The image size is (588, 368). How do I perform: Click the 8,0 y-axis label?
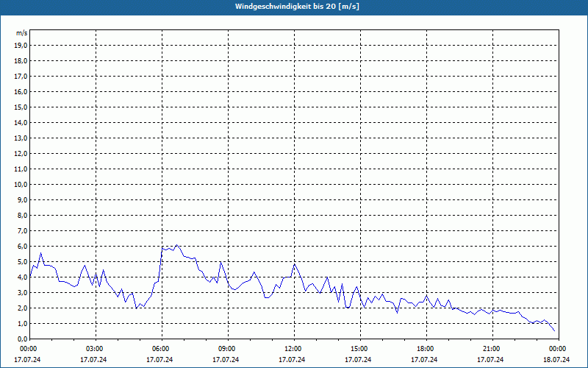(x=23, y=215)
